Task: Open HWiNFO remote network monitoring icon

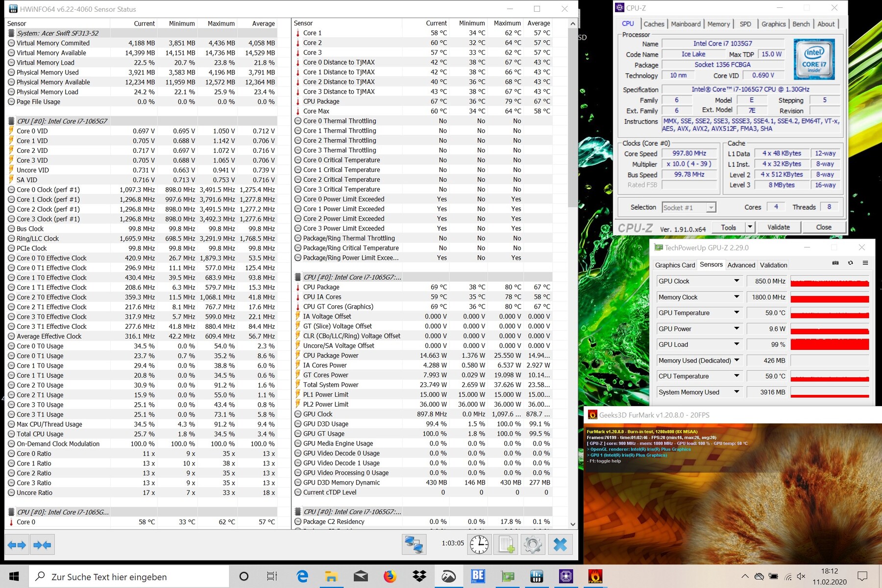Action: (x=414, y=544)
